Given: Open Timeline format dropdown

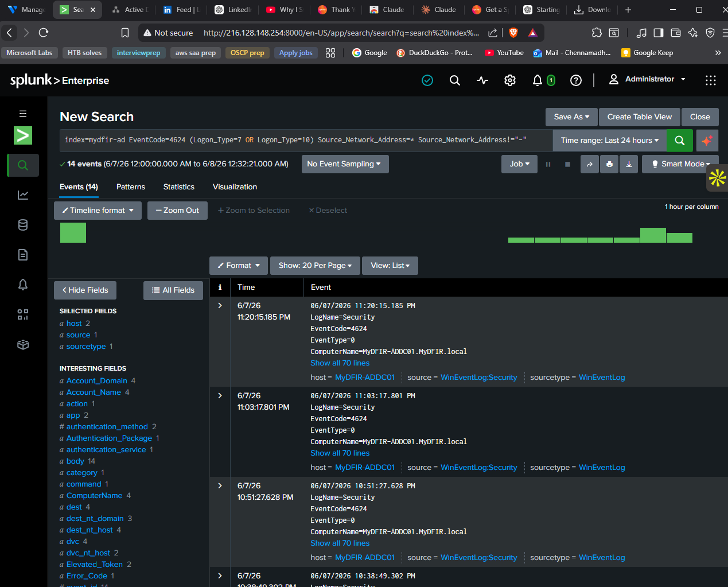Looking at the screenshot, I should pos(98,211).
